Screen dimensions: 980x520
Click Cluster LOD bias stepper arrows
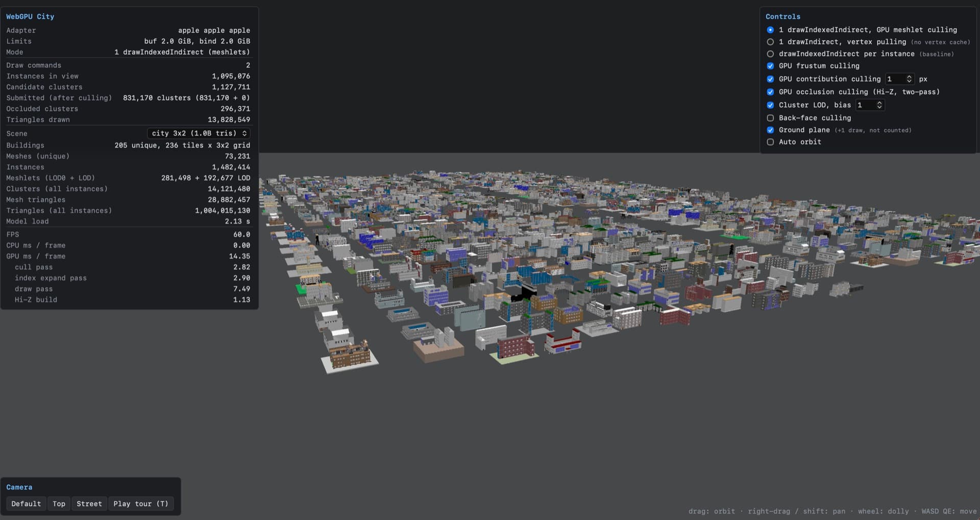(879, 105)
